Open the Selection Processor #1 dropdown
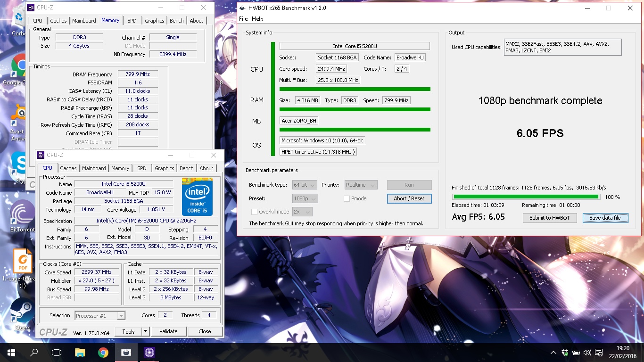 pyautogui.click(x=99, y=315)
